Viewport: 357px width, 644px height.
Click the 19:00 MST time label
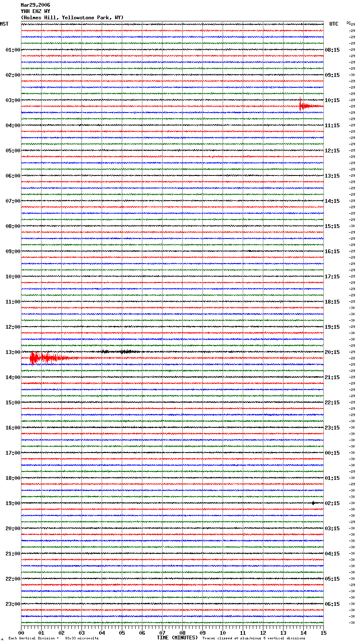point(13,503)
